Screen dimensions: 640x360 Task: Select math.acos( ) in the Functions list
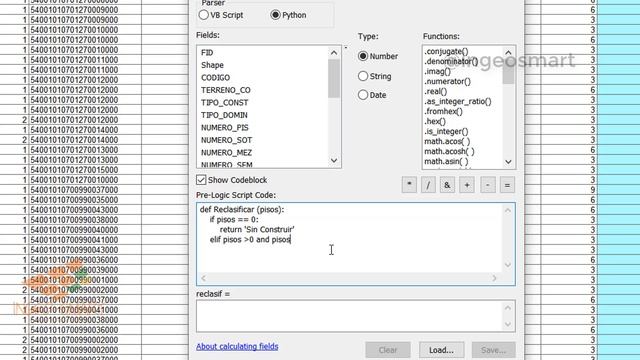[x=447, y=142]
